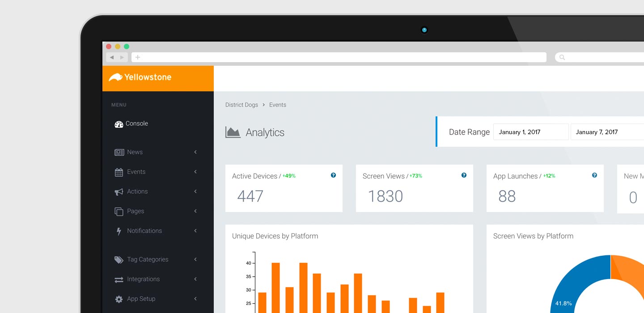Click the App Setup gear icon
Screen dimensions: 644x313
[x=119, y=299]
